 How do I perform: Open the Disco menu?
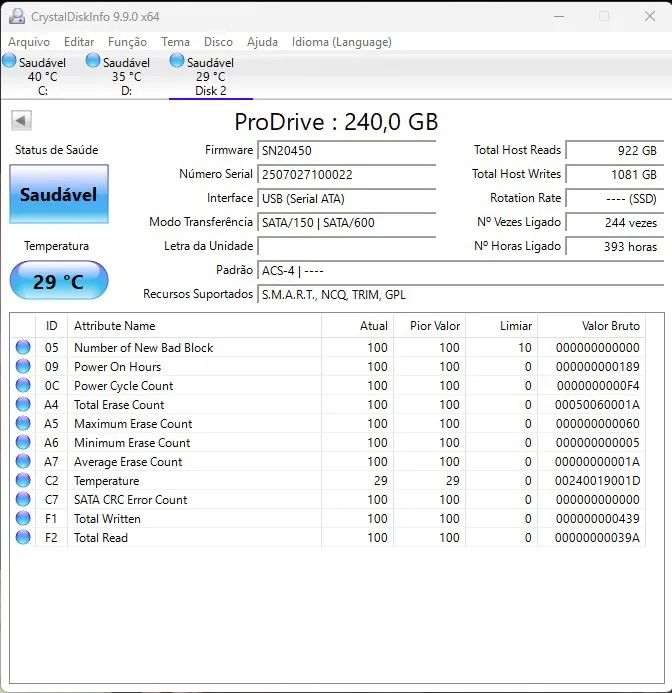[x=218, y=42]
